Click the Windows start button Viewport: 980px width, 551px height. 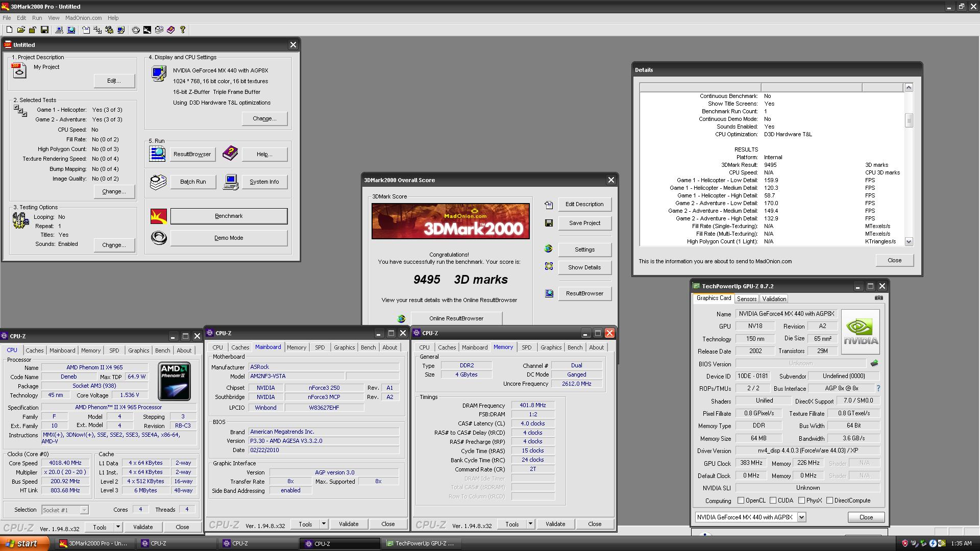pos(24,543)
